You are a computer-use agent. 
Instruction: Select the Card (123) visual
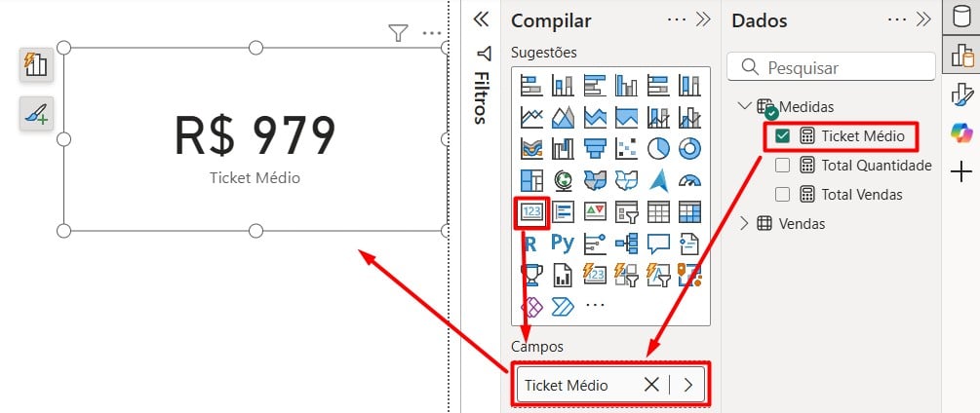[531, 212]
